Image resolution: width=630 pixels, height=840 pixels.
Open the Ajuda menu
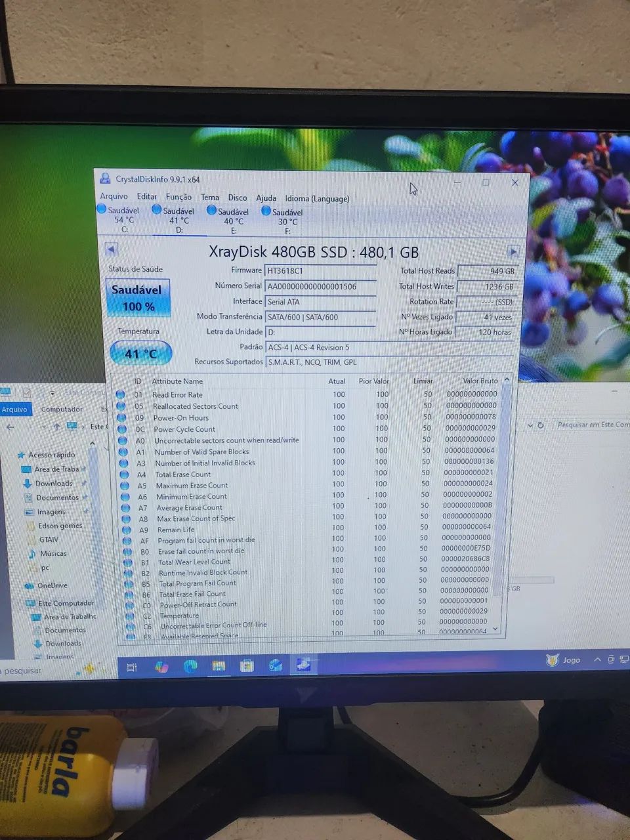click(266, 198)
